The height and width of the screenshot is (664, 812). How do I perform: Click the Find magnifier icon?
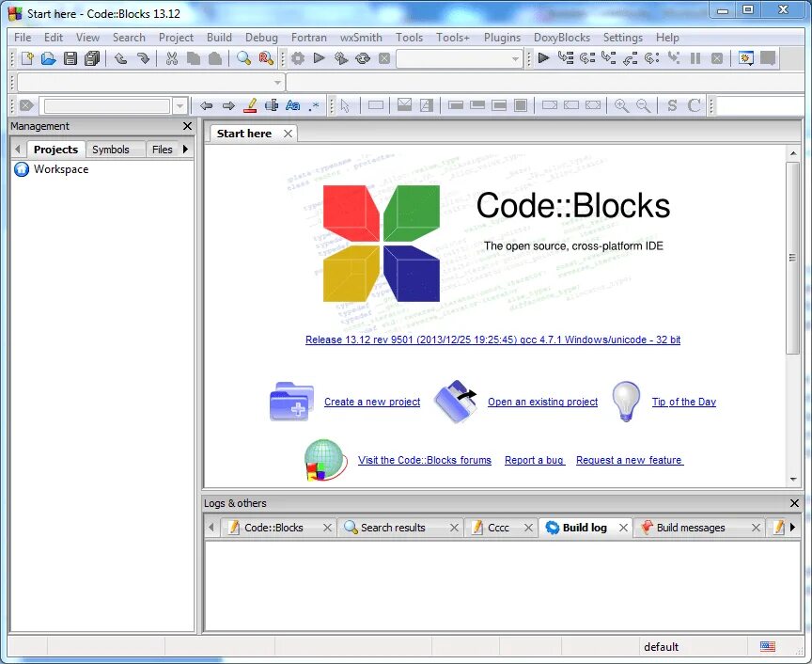coord(243,58)
